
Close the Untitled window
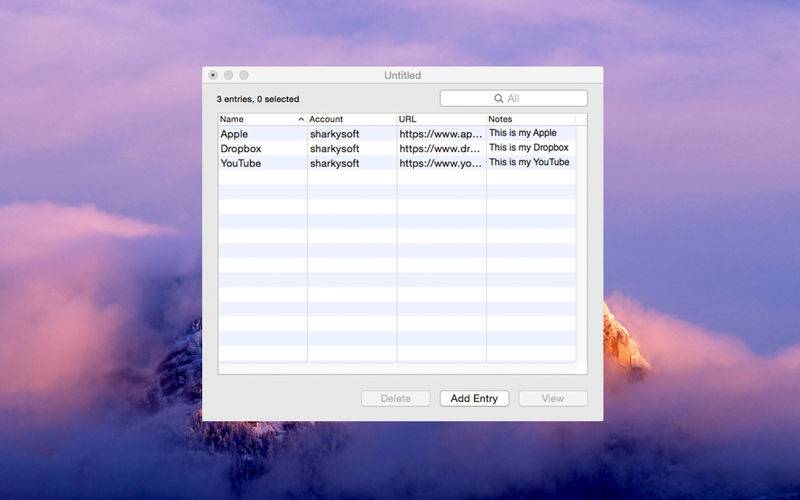click(213, 75)
